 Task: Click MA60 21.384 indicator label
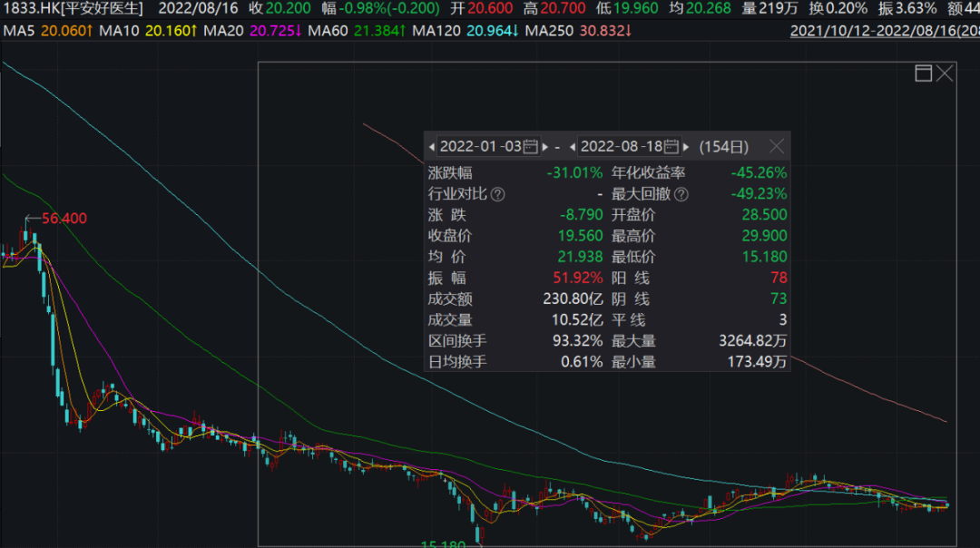click(x=357, y=31)
